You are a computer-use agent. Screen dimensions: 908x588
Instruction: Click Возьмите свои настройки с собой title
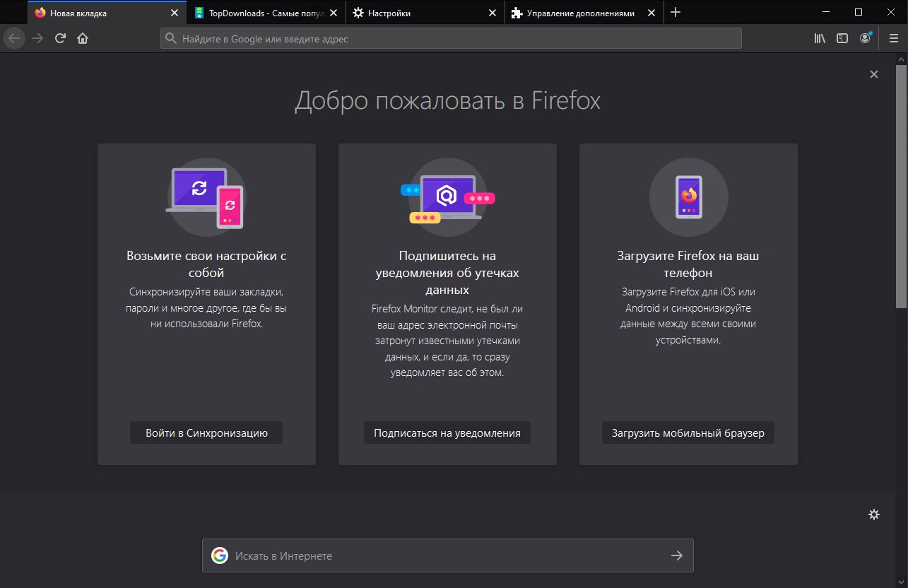(x=206, y=264)
